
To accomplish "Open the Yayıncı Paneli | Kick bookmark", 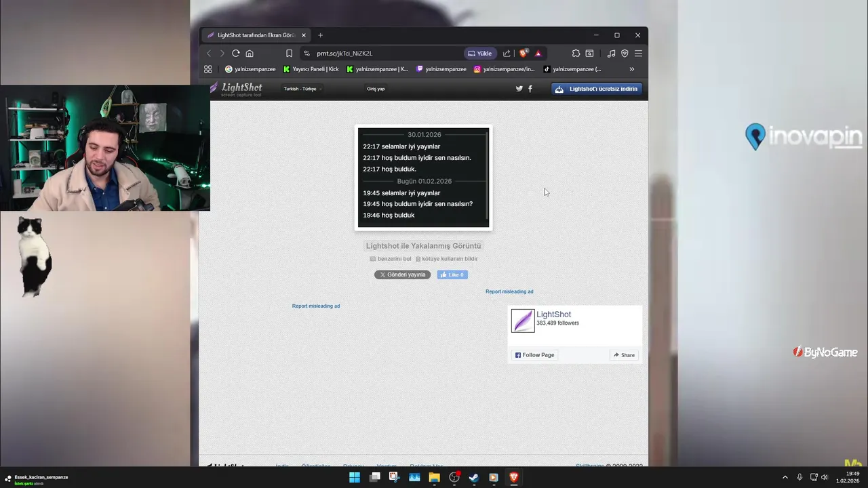I will tap(311, 69).
